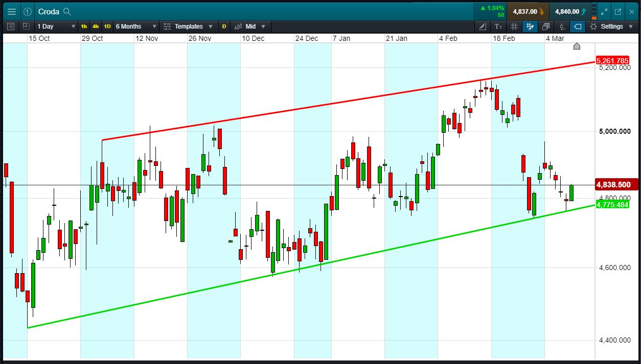Click the green 4,775.484 price label
Viewport: 641px width, 364px height.
point(612,205)
